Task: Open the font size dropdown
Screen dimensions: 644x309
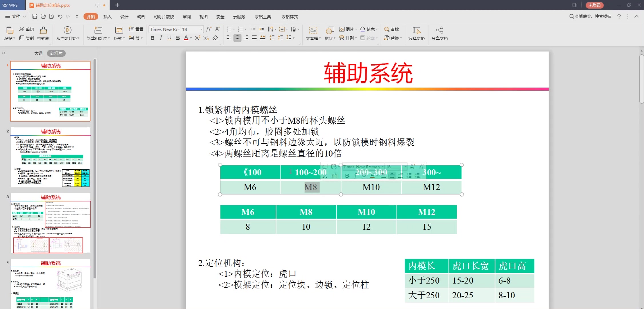Action: point(202,29)
